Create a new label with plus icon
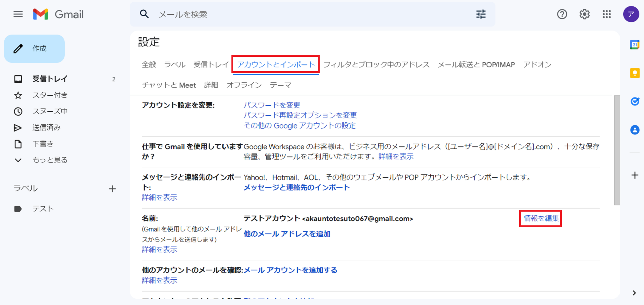 112,189
